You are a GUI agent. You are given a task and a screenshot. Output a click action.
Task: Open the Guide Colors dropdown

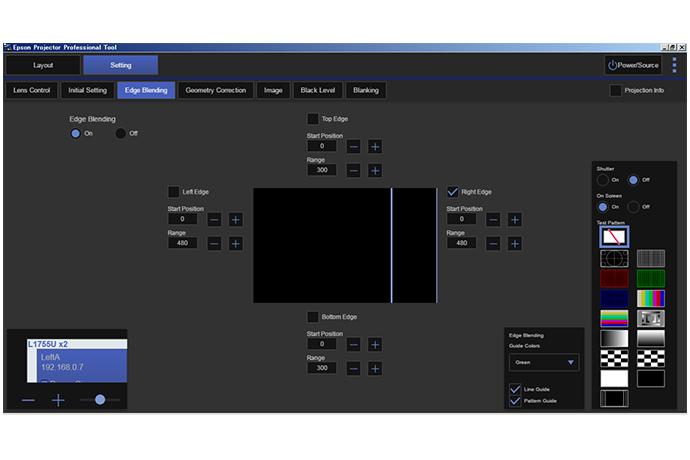(544, 363)
